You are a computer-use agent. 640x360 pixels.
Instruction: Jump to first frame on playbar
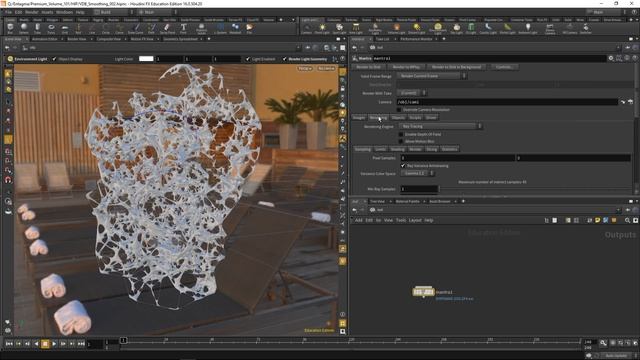click(x=9, y=344)
